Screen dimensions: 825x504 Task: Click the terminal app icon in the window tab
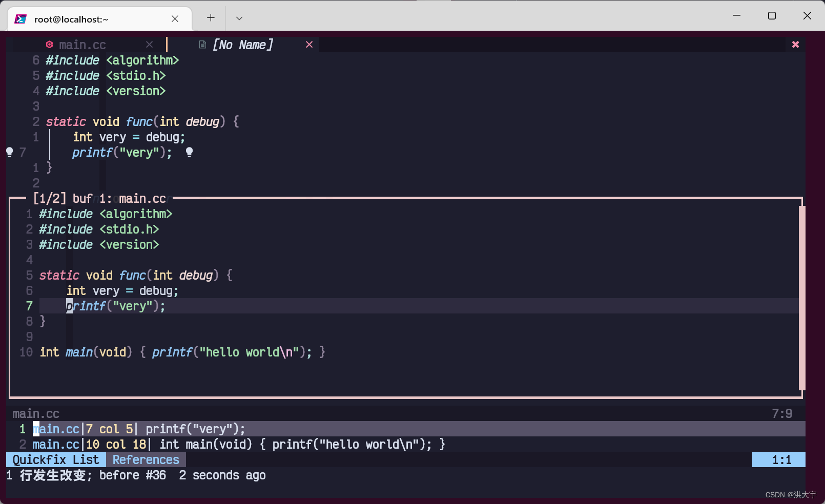tap(20, 19)
